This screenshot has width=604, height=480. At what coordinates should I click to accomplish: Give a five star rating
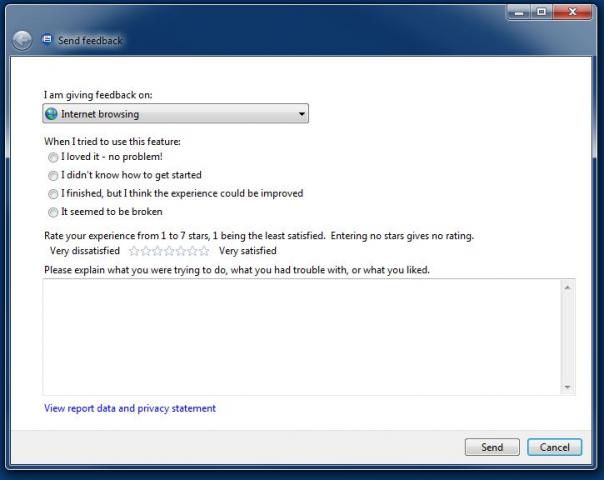click(180, 251)
